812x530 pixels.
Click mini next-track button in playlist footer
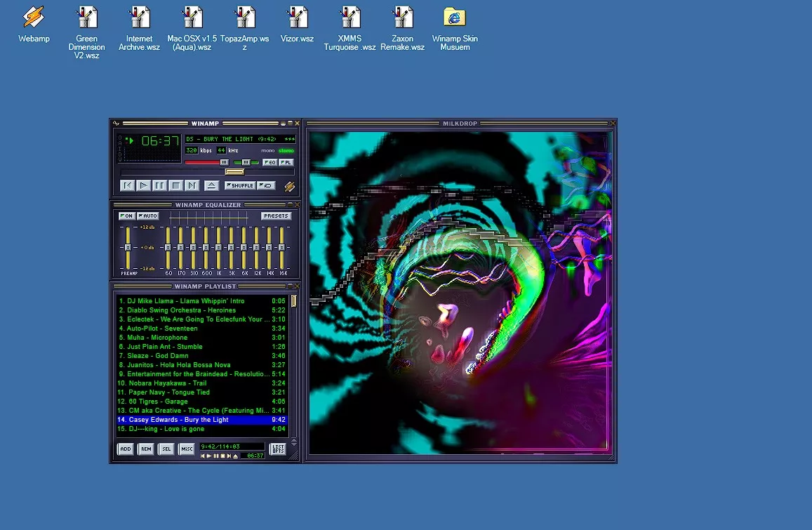(229, 456)
